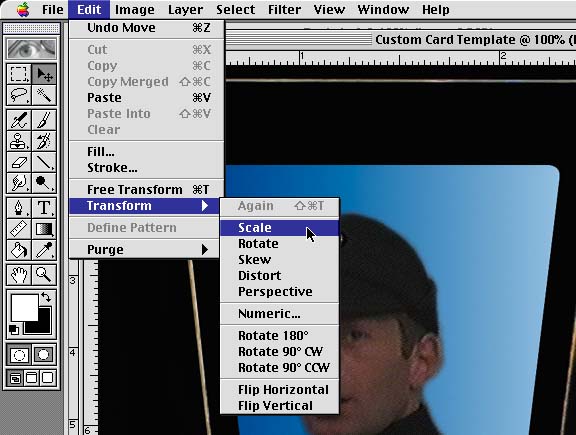Open the Select menu

[235, 10]
